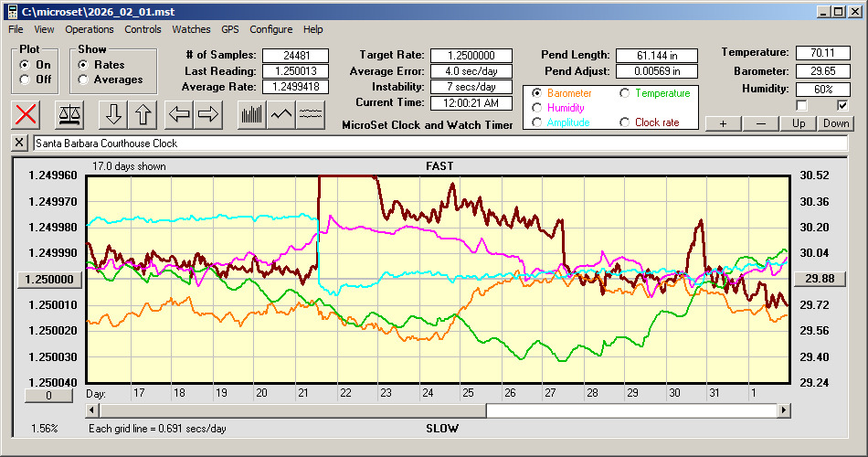868x457 pixels.
Task: Set Plot to Off
Action: point(25,80)
